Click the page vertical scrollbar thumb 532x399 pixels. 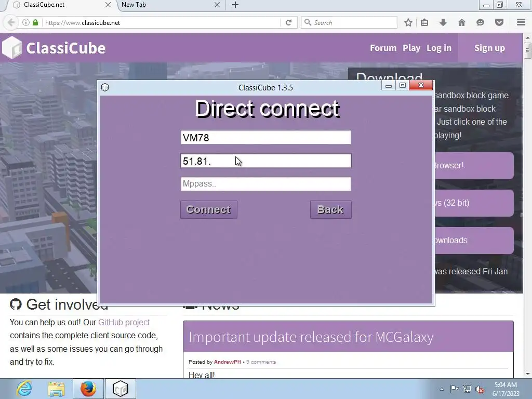[527, 50]
